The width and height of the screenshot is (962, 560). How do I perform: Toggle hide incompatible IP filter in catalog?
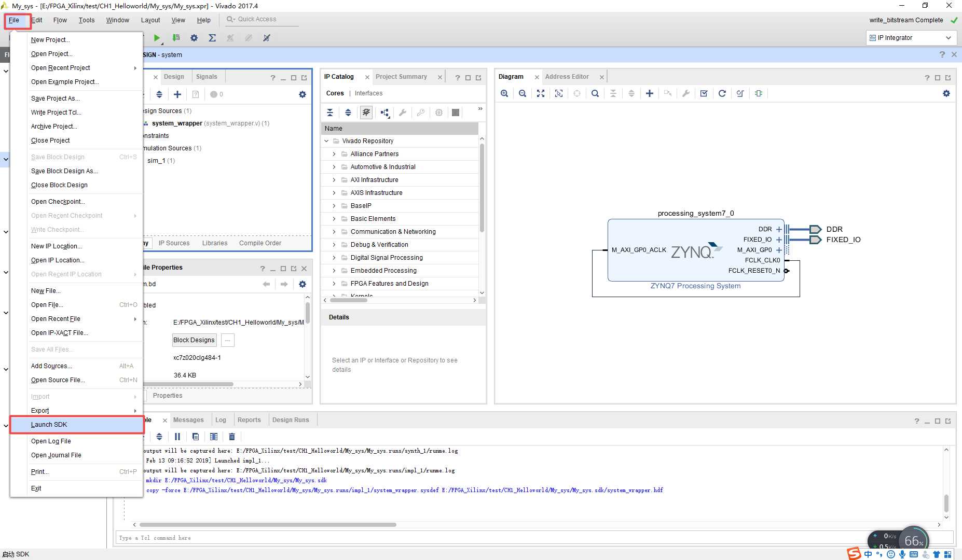coord(366,113)
